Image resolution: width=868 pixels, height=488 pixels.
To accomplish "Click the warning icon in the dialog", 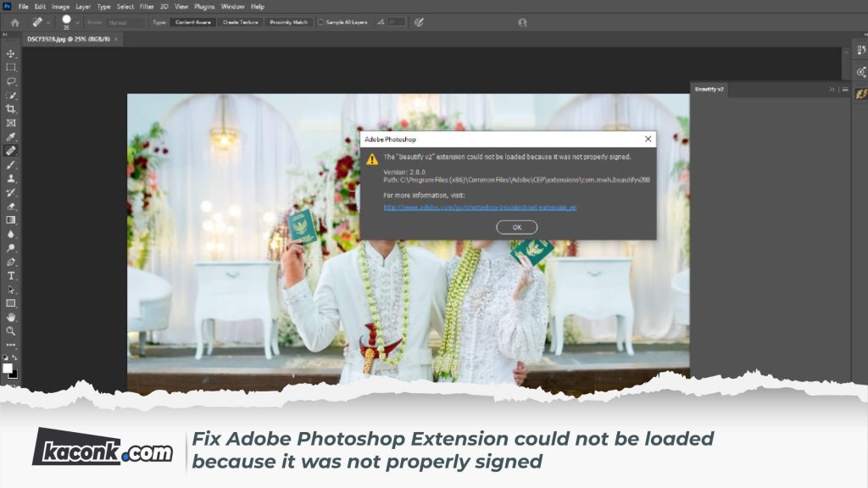I will pos(372,159).
